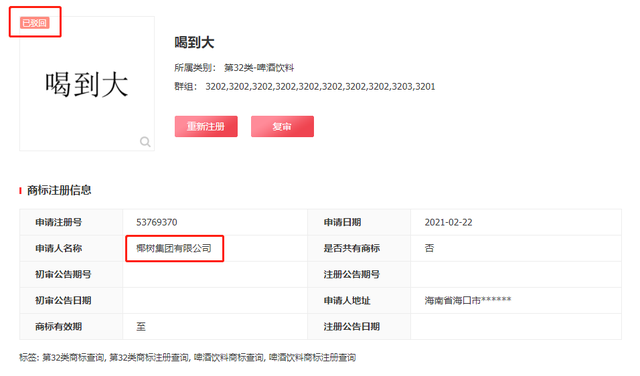Click the 否 value for shared trademark
This screenshot has width=640, height=376.
click(x=429, y=248)
